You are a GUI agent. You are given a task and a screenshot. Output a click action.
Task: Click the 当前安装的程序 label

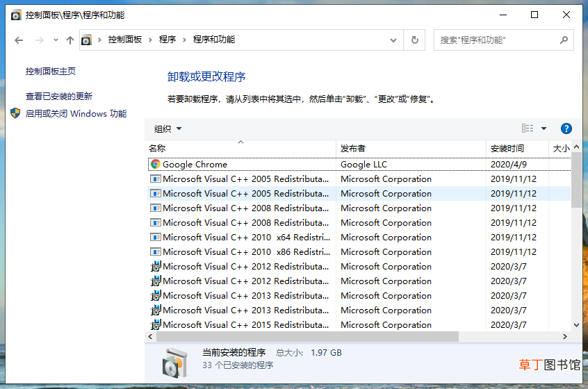click(x=234, y=353)
